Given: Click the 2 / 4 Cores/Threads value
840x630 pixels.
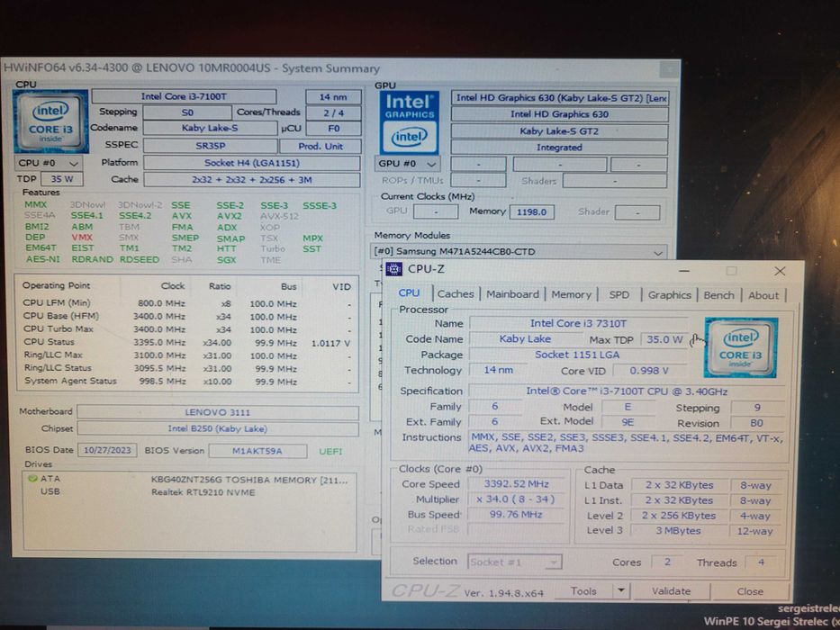Looking at the screenshot, I should pos(333,113).
